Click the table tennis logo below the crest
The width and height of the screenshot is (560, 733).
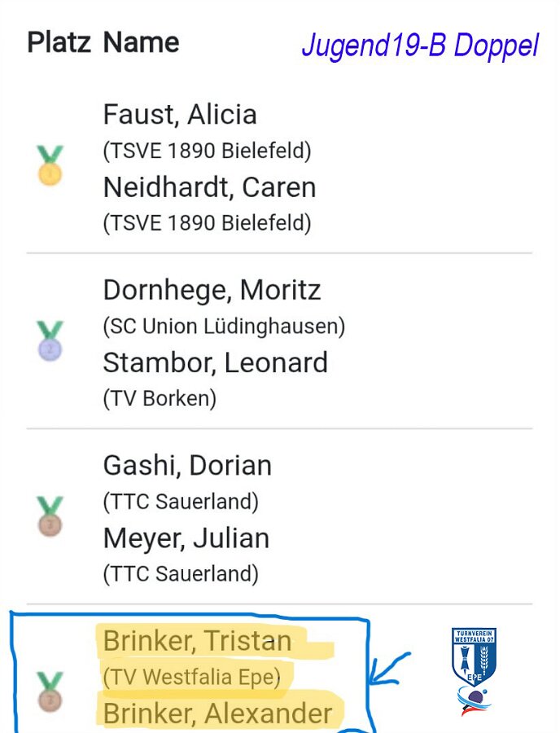coord(473,700)
